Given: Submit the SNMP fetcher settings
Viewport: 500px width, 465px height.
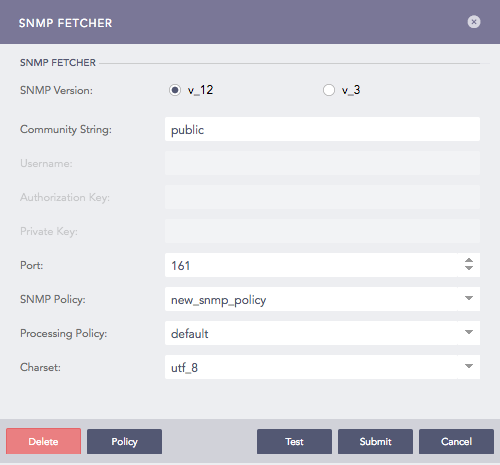Looking at the screenshot, I should 375,441.
